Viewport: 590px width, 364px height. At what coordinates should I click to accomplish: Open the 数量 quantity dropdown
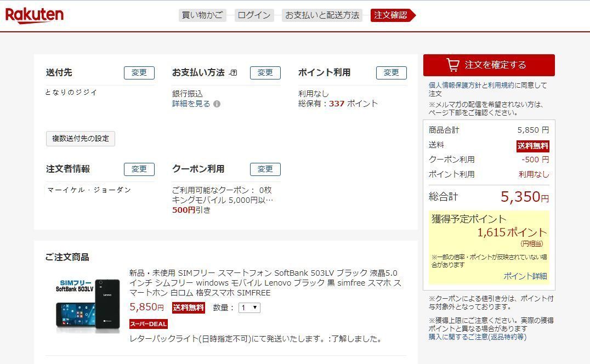click(x=249, y=308)
